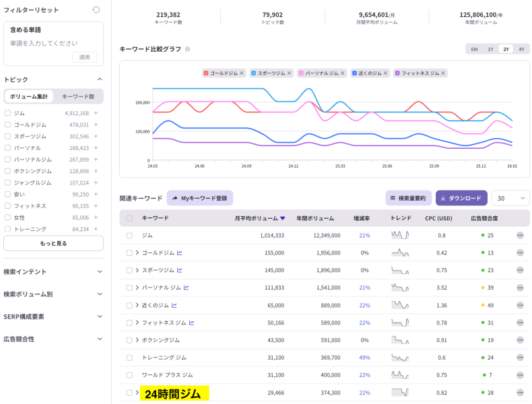Open the more options menu for ジム row
Viewport: 532px width, 404px height.
(x=520, y=236)
